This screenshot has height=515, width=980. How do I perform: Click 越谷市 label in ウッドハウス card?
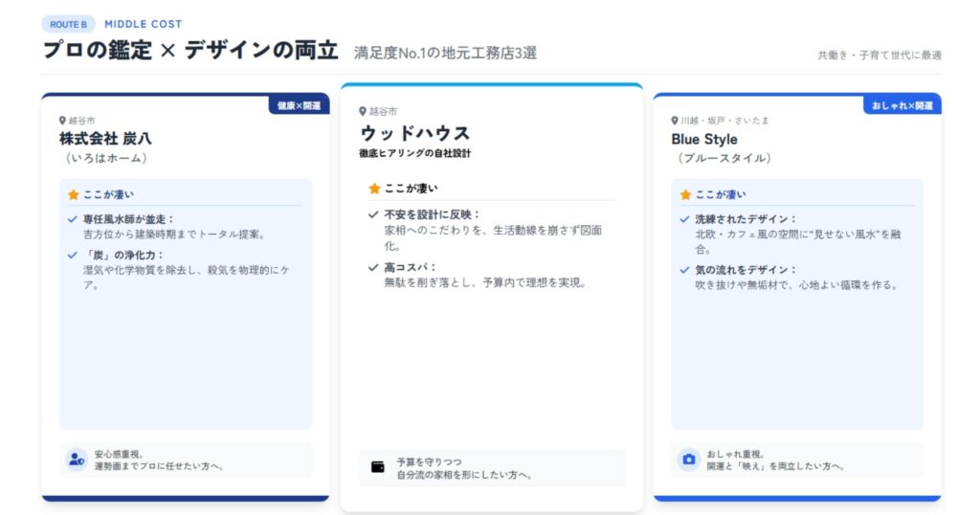point(383,111)
